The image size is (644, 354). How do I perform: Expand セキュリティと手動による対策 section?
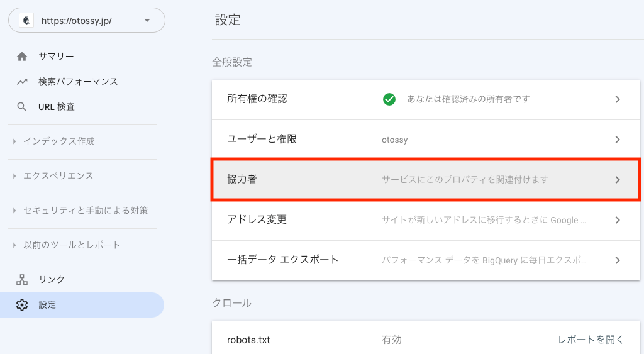coord(85,210)
